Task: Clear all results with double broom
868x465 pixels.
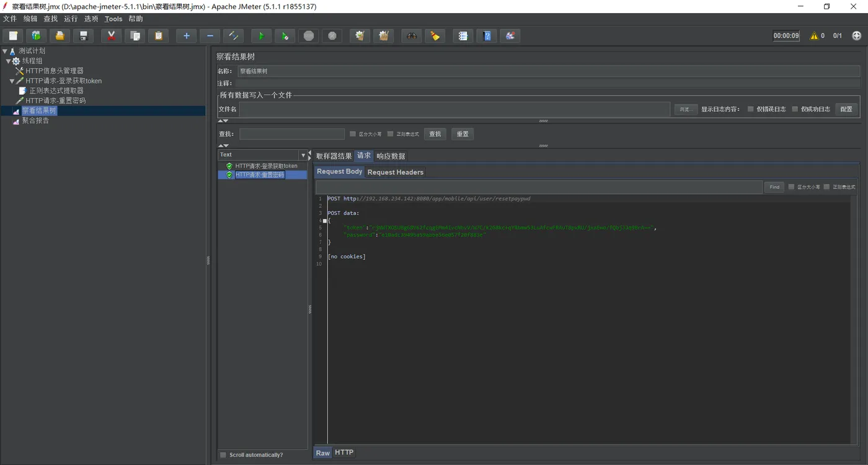Action: point(383,35)
